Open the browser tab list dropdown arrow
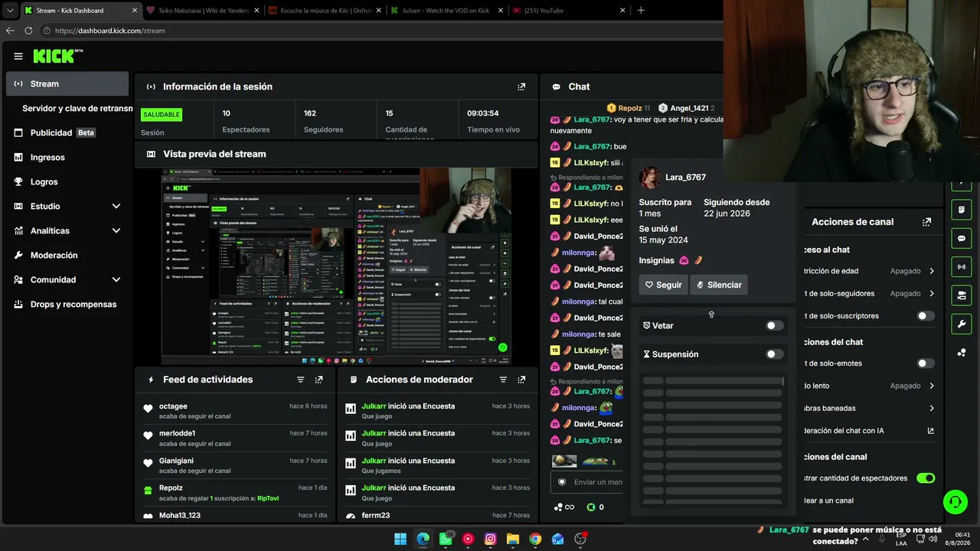The image size is (980, 551). click(x=10, y=11)
